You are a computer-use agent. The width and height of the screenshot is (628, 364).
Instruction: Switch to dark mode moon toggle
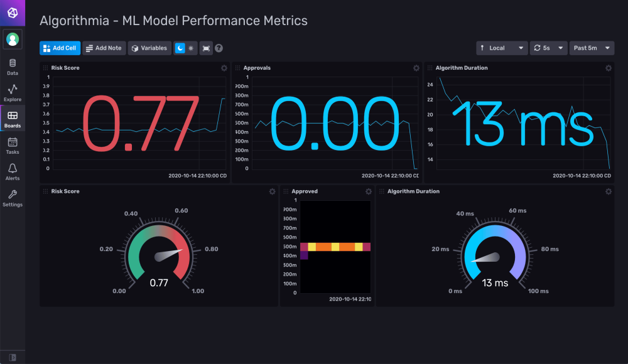click(180, 48)
